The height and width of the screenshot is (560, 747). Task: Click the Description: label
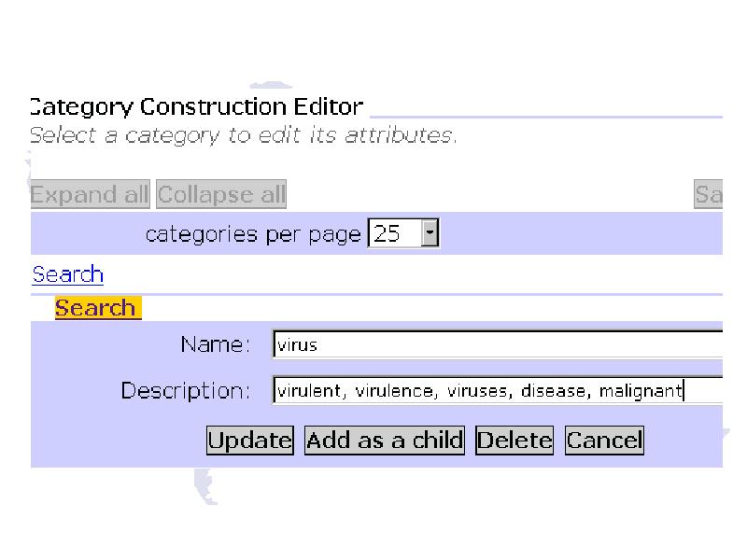[186, 391]
